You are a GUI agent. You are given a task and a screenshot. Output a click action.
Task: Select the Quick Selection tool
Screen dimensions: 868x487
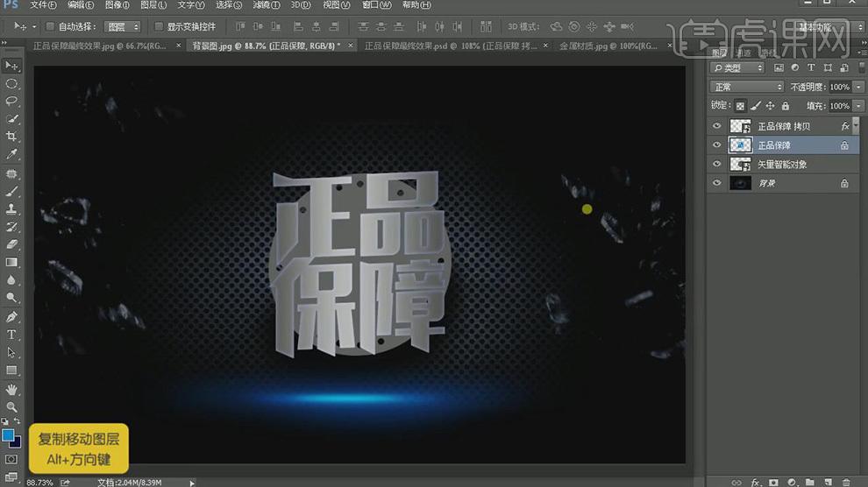(11, 119)
